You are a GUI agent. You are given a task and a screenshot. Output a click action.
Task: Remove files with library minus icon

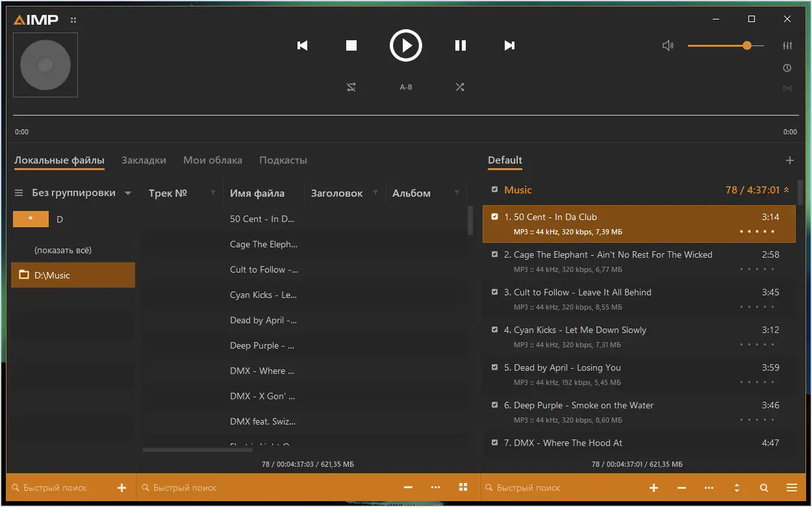[408, 488]
